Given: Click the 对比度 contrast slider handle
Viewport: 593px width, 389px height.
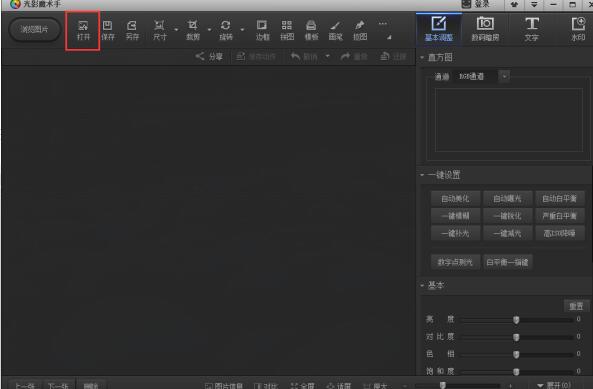Looking at the screenshot, I should (516, 337).
